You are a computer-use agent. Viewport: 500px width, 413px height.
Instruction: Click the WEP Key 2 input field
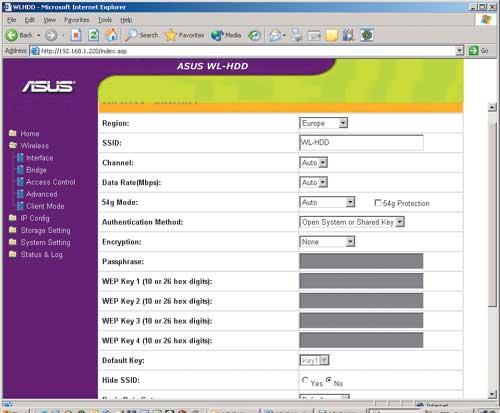click(x=361, y=301)
